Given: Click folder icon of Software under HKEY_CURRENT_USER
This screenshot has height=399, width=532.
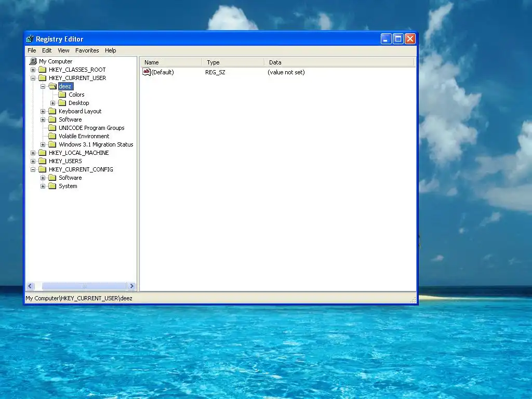Looking at the screenshot, I should (x=52, y=119).
